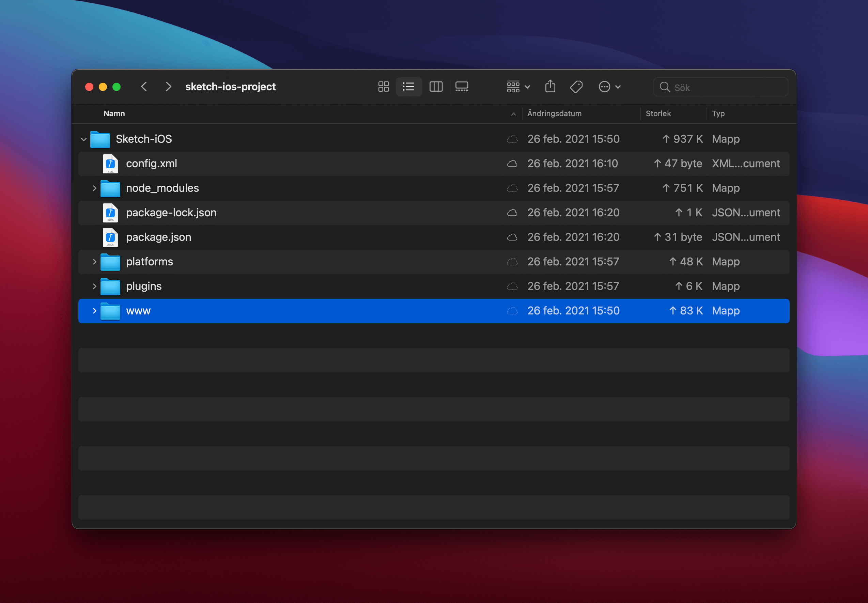Click the cloud icon in platforms row

tap(512, 262)
